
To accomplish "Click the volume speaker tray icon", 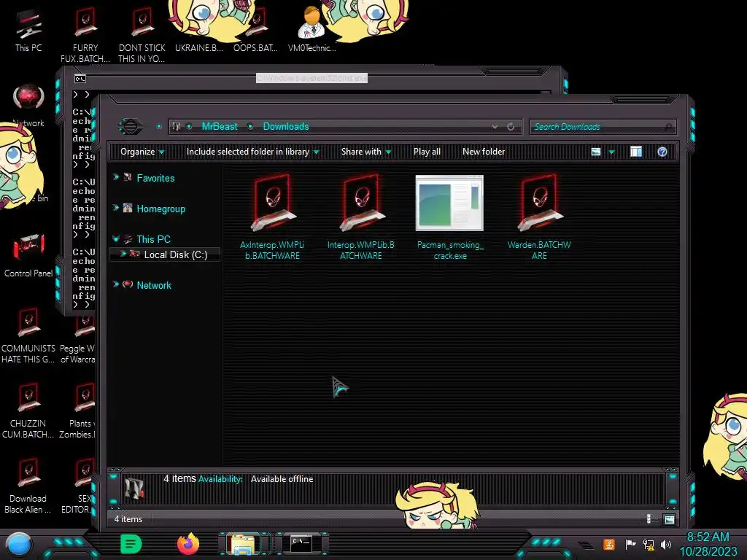I will click(666, 544).
